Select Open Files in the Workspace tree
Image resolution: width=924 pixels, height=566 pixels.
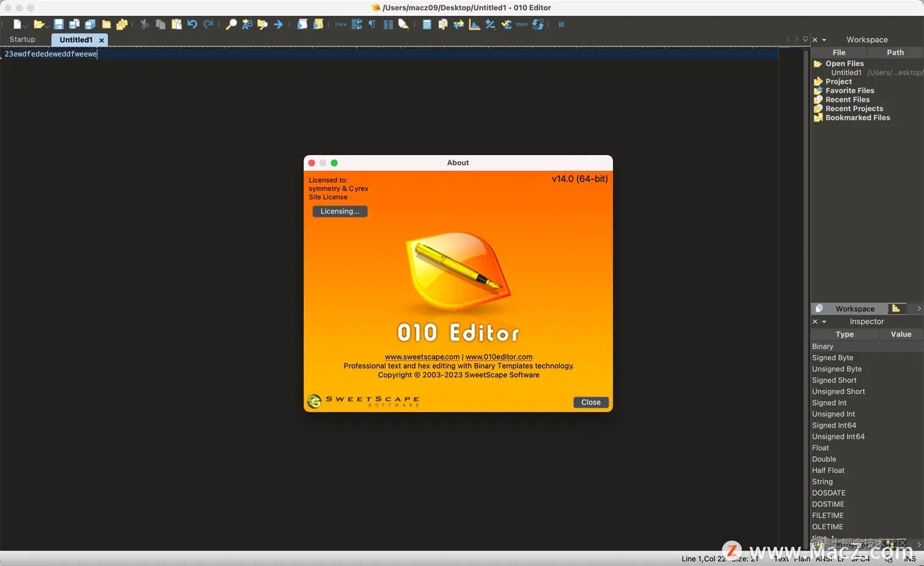tap(845, 63)
